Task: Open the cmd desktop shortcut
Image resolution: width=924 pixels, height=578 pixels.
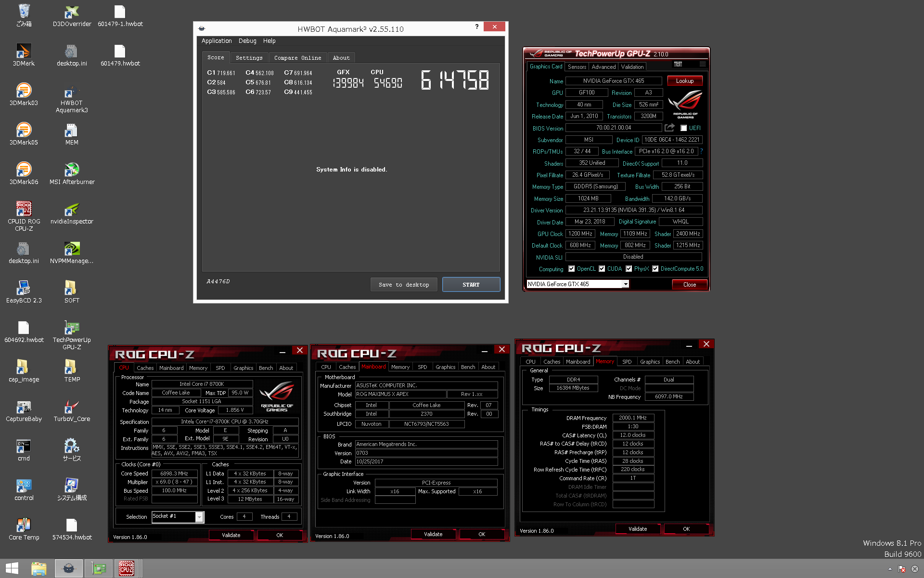Action: [24, 450]
